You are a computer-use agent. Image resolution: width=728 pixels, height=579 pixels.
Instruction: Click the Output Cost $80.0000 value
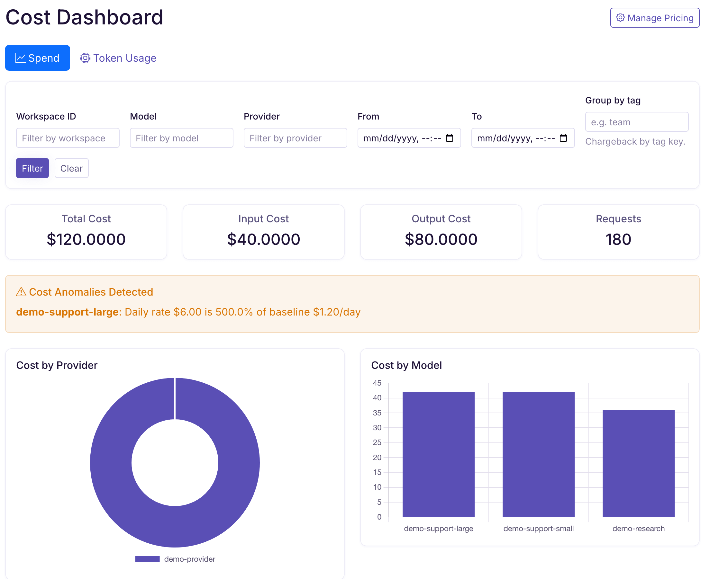tap(441, 239)
